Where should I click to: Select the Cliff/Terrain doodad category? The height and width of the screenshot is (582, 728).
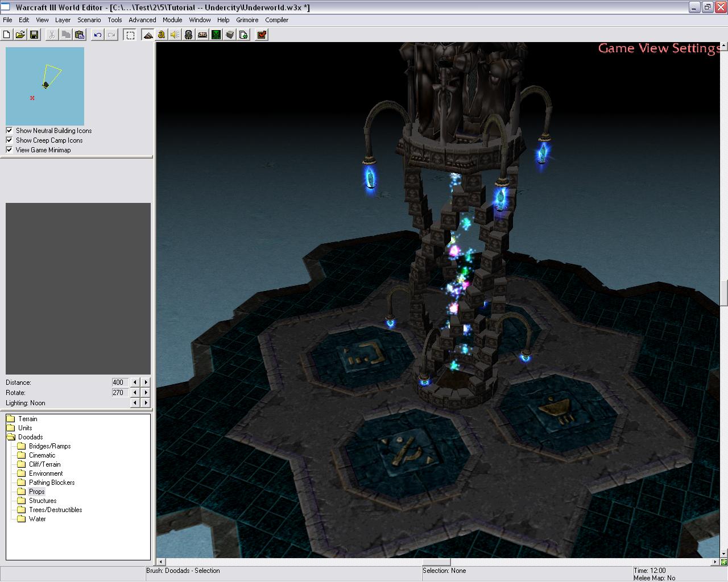pyautogui.click(x=45, y=464)
